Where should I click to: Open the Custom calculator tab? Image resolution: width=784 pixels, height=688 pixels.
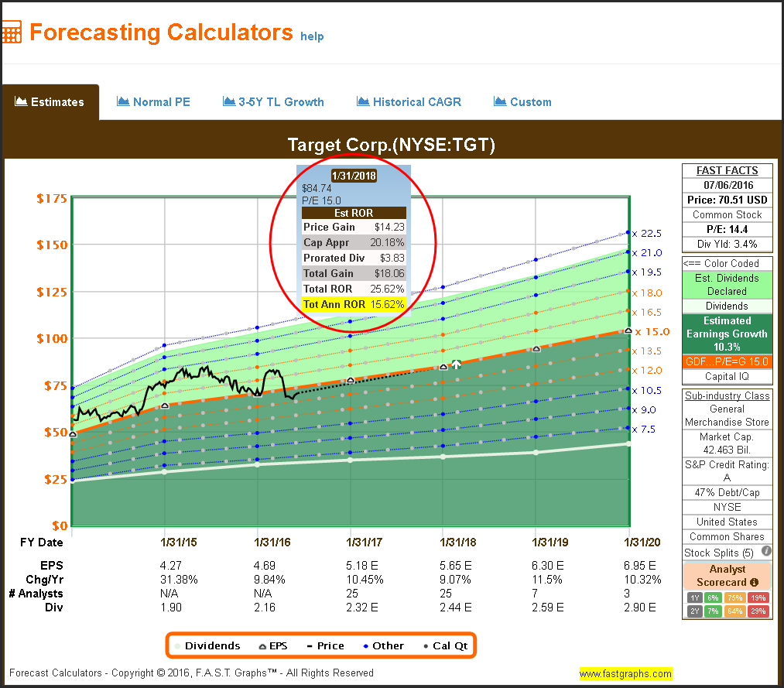(522, 102)
